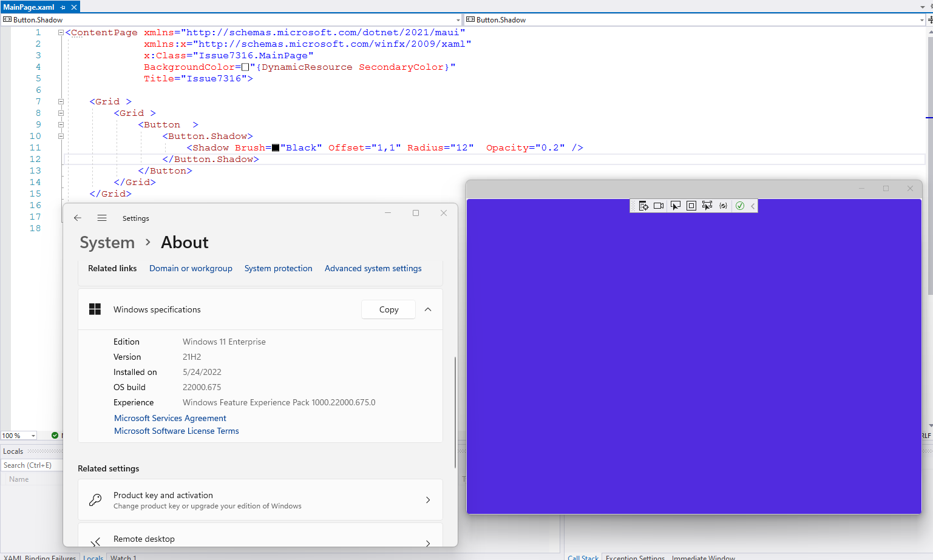Screen dimensions: 933x560
Task: Click the camera capture icon in running app toolbar
Action: click(658, 206)
